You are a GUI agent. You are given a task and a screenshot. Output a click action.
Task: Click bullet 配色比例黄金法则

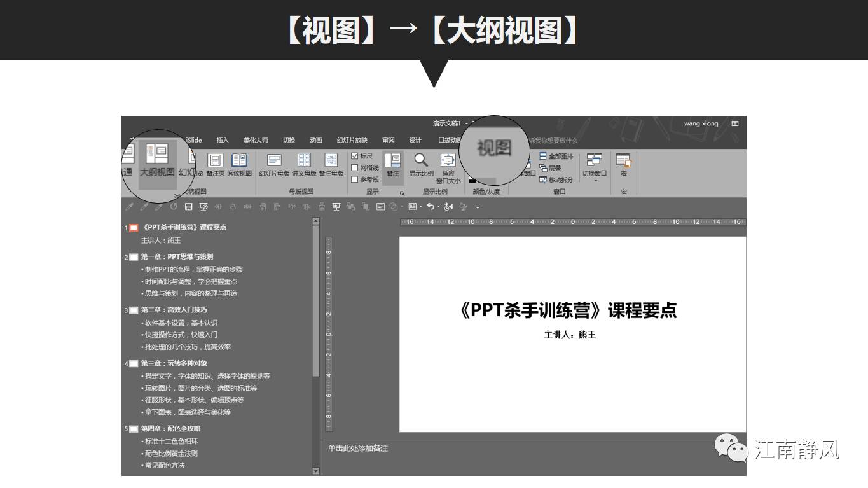tap(170, 453)
